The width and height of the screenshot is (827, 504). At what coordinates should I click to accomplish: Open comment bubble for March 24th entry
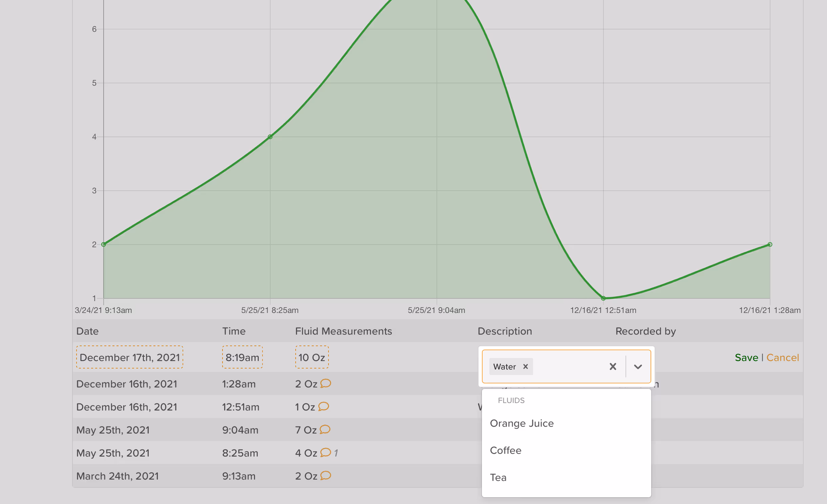(325, 476)
